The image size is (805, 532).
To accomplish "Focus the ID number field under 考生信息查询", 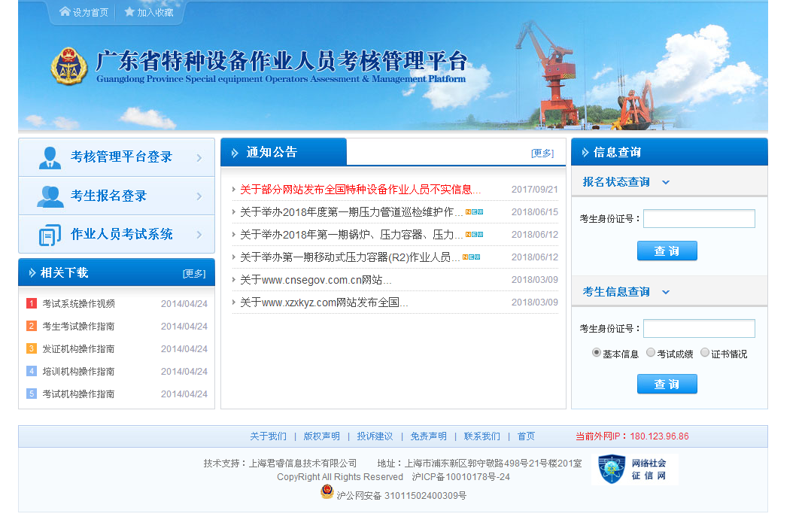I will click(699, 329).
